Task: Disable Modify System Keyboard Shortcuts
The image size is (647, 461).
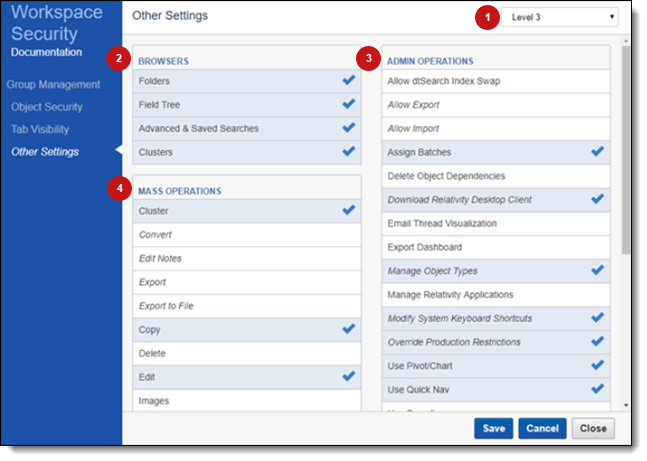Action: click(496, 318)
